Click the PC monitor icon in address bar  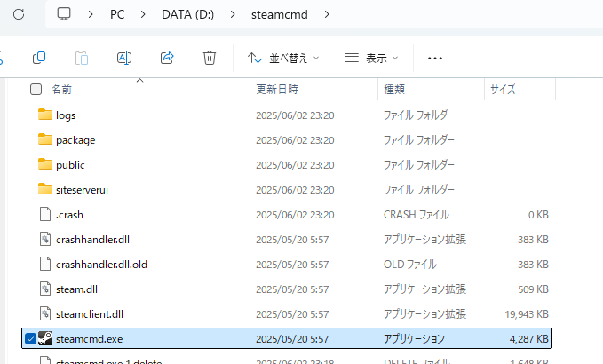(x=64, y=14)
